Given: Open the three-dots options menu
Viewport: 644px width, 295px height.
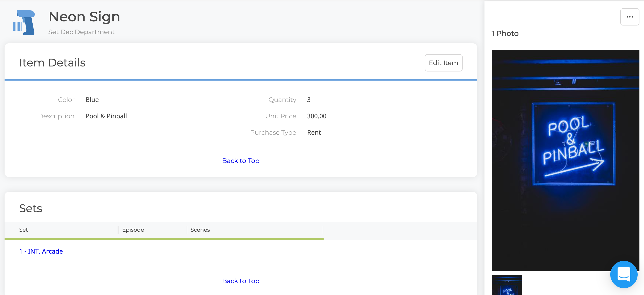Looking at the screenshot, I should (x=629, y=17).
